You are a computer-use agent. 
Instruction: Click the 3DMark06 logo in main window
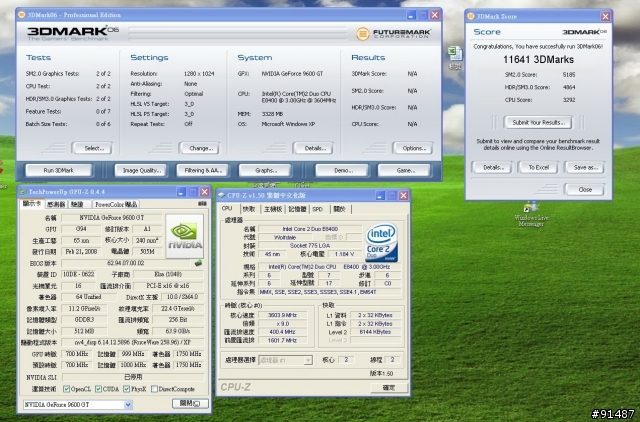tap(73, 33)
